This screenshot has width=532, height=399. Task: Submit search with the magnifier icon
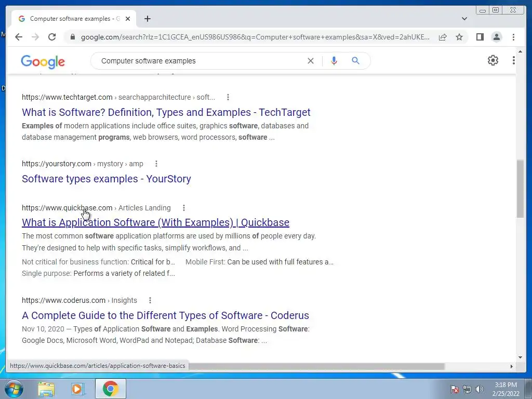click(x=355, y=61)
